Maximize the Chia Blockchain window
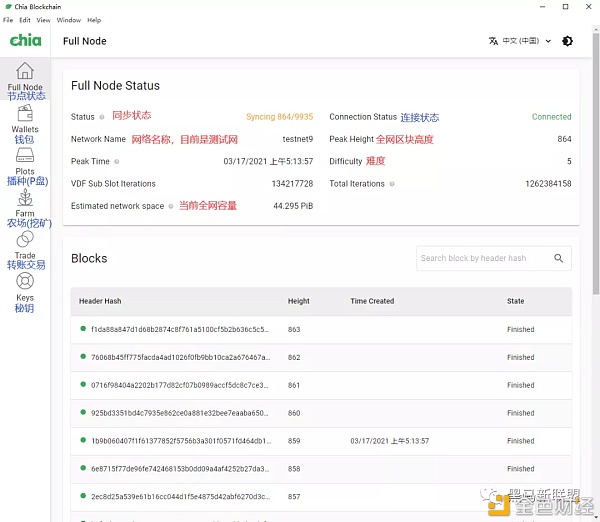Screen dimensions: 600x522 tap(565, 7)
